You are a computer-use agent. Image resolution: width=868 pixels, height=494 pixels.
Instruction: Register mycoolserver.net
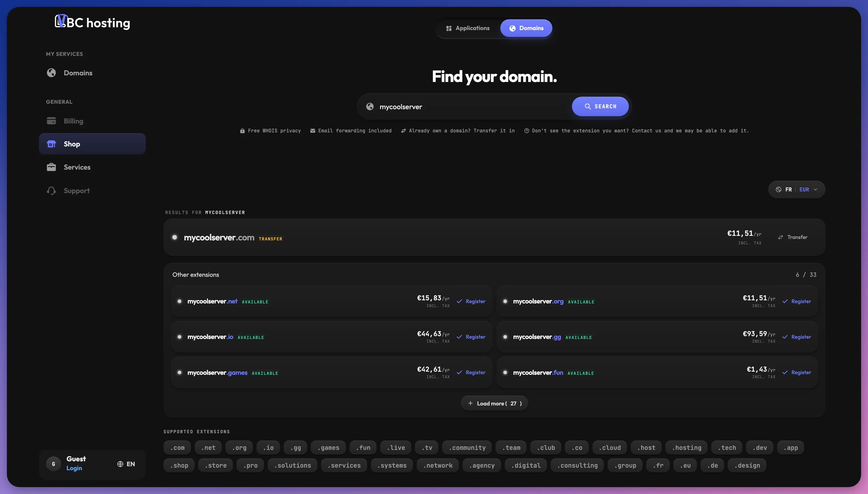click(471, 301)
